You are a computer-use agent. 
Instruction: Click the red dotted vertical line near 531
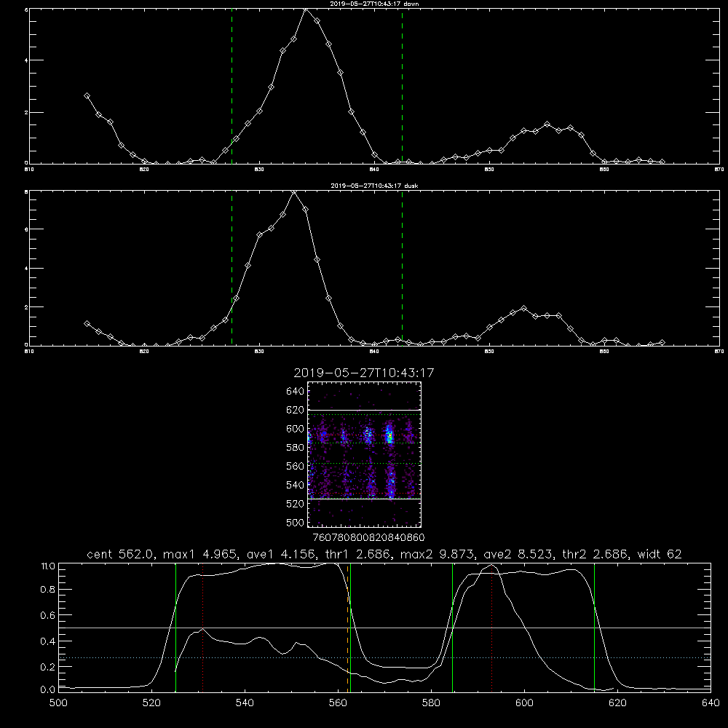pyautogui.click(x=203, y=628)
